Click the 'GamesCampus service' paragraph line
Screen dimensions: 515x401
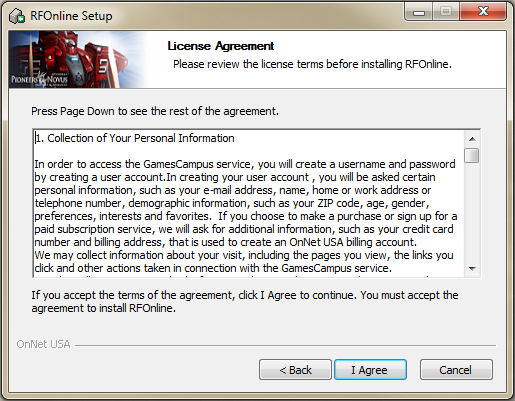pos(245,164)
